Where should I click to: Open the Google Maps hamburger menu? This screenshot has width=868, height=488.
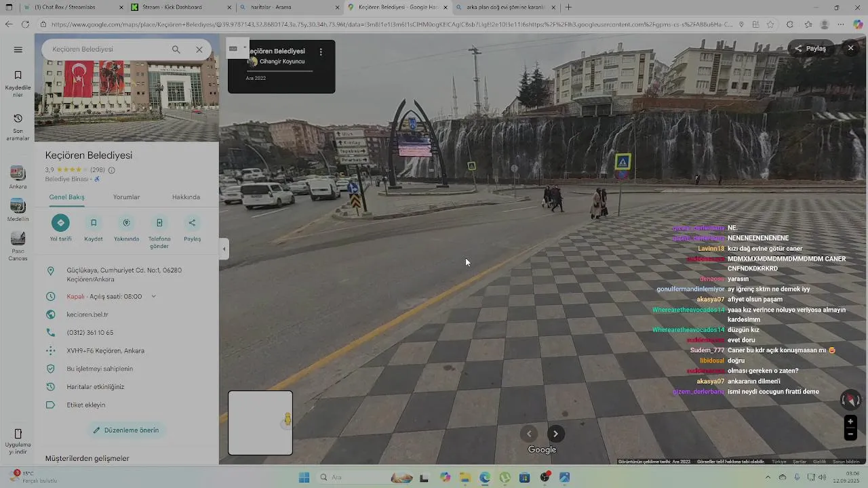(x=18, y=49)
